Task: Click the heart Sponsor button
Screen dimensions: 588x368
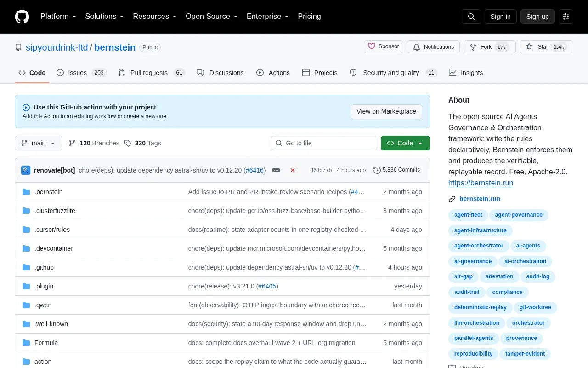Action: tap(384, 47)
